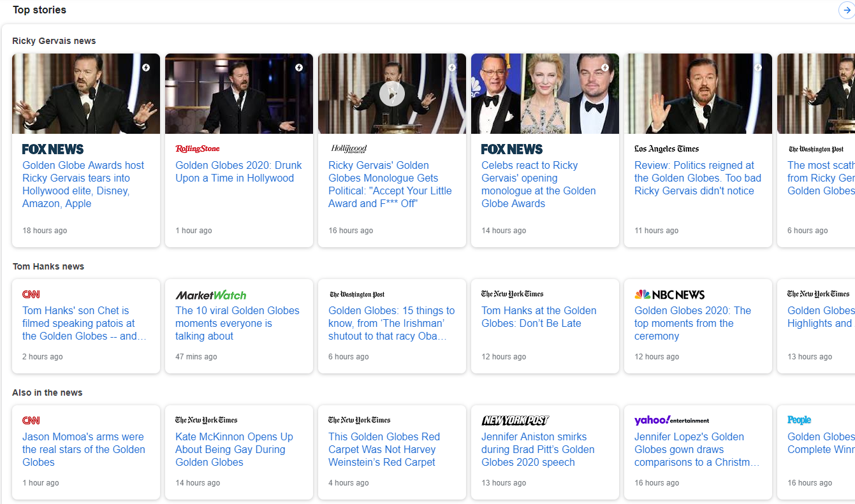Click '47 mins ago' timestamp on MarketWatch card

(x=196, y=357)
